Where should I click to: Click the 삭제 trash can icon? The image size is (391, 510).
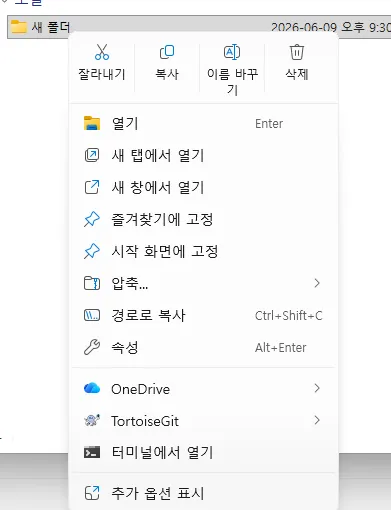(x=297, y=52)
